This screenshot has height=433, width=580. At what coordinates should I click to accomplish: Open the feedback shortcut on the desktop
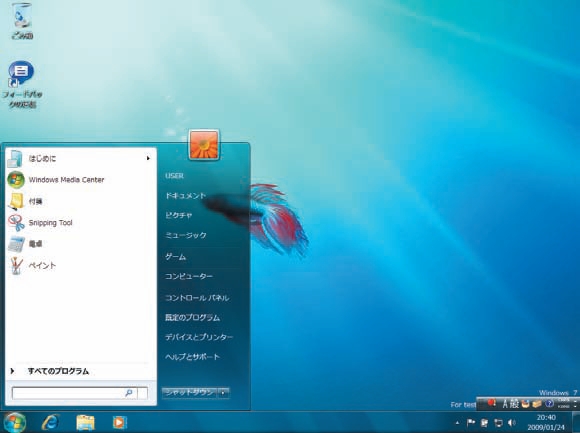coord(22,84)
